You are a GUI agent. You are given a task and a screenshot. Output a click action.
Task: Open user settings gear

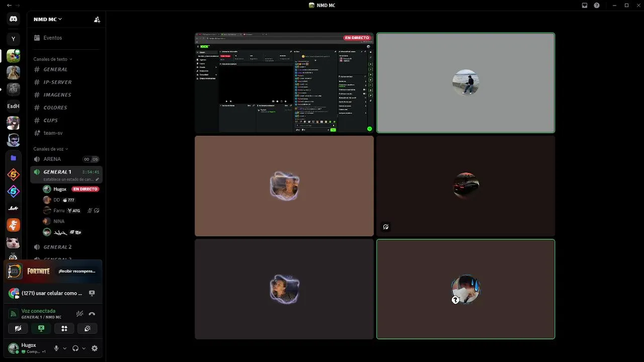[x=95, y=348]
